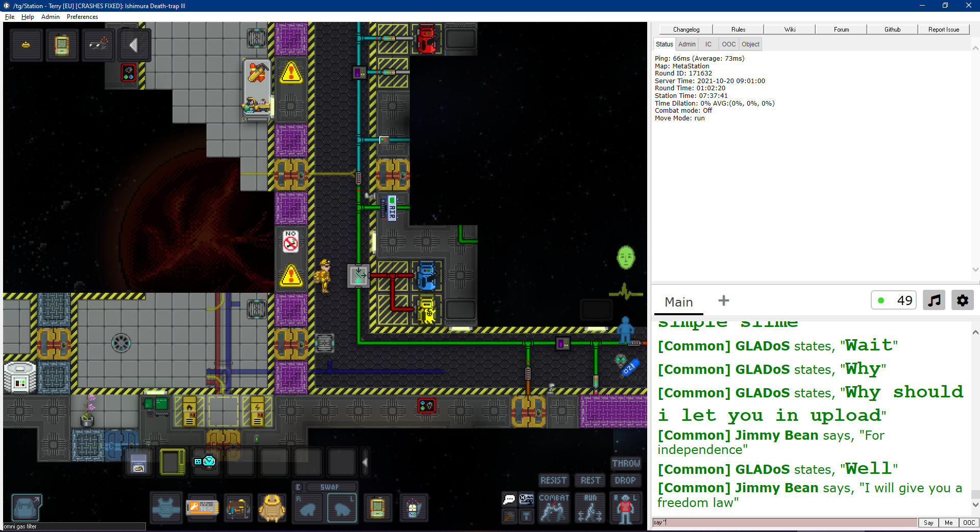Open the say speech bubble icon
980x532 pixels.
point(509,500)
